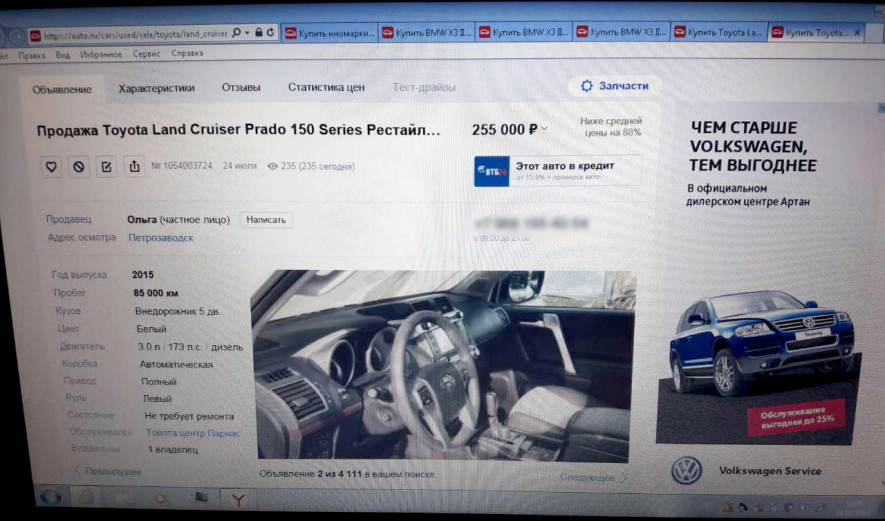885x521 pixels.
Task: Click the Объявление 2 из 4 111 counter
Action: pyautogui.click(x=347, y=474)
